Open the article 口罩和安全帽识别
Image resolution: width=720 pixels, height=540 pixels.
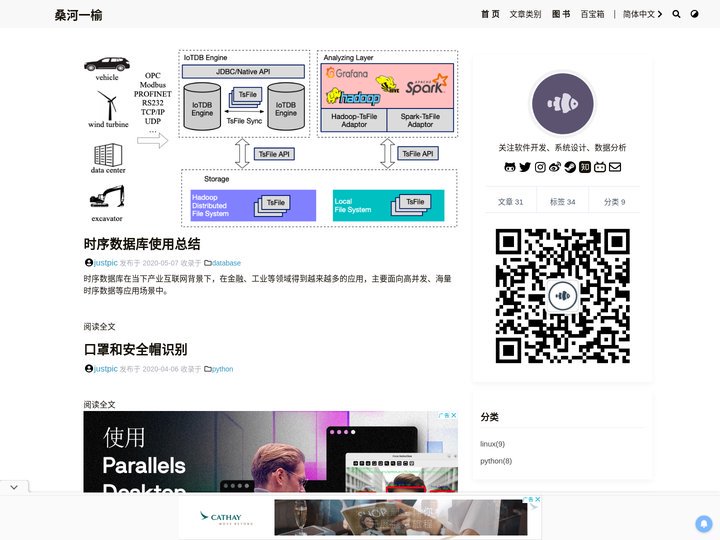[x=135, y=349]
